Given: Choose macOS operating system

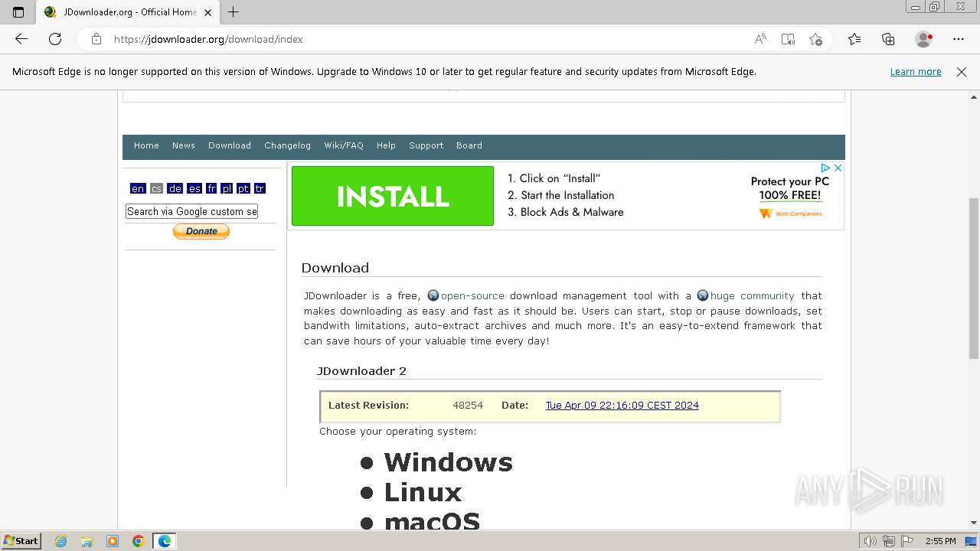Looking at the screenshot, I should point(433,520).
